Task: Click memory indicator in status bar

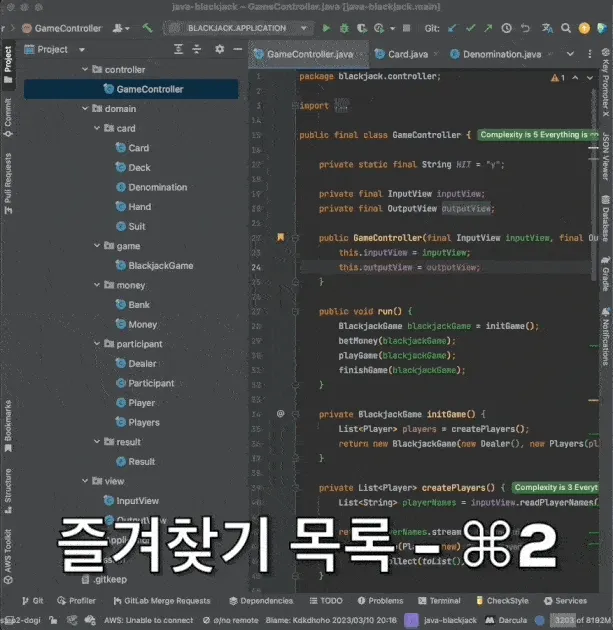Action: (x=582, y=620)
